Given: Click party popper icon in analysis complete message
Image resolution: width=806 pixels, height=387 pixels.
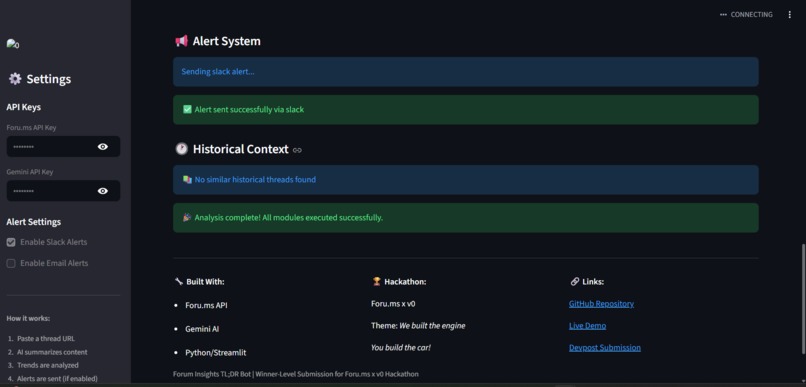Looking at the screenshot, I should pyautogui.click(x=187, y=217).
